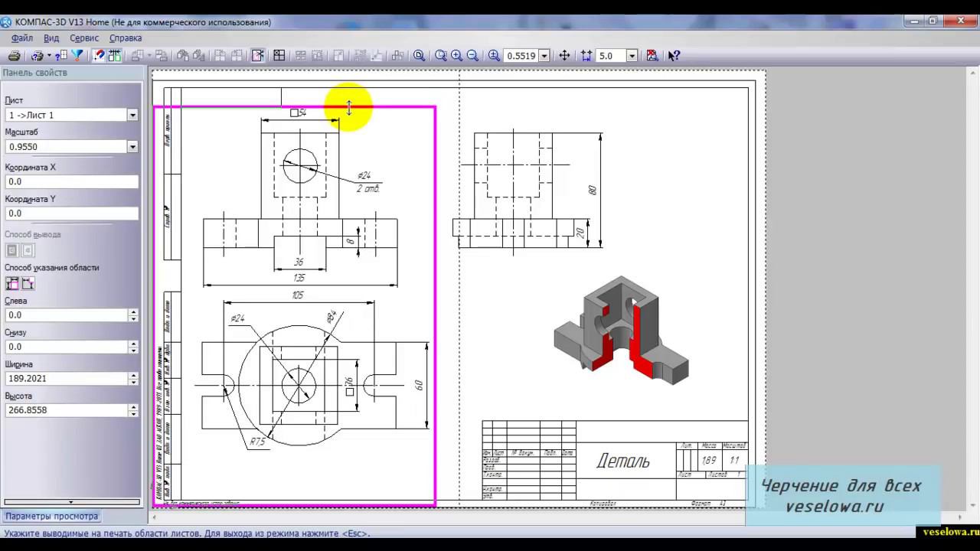This screenshot has height=551, width=980.
Task: Click the 0.5519 zoom scale field
Action: pyautogui.click(x=522, y=56)
